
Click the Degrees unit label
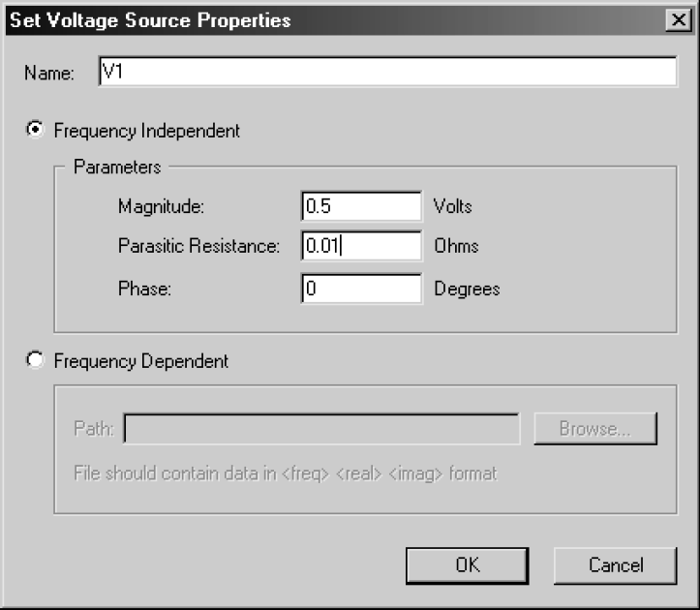pos(467,289)
